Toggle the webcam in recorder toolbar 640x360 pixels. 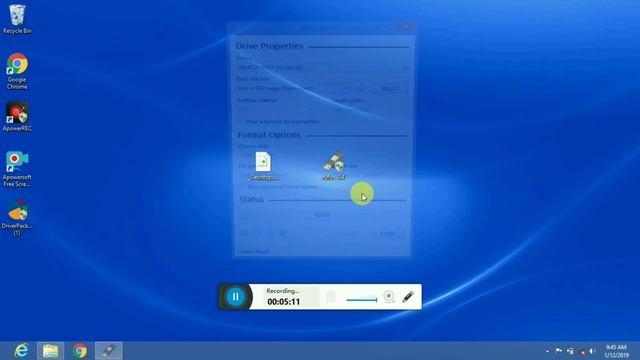(x=389, y=297)
